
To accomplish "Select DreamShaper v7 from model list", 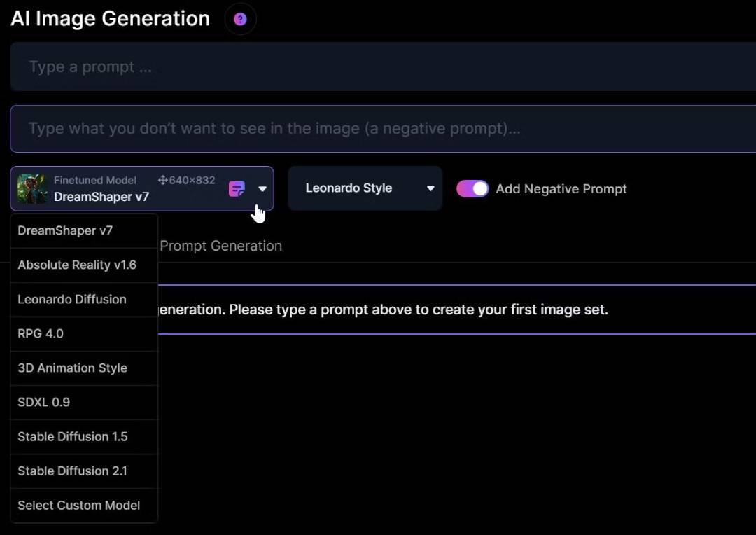I will click(x=65, y=230).
